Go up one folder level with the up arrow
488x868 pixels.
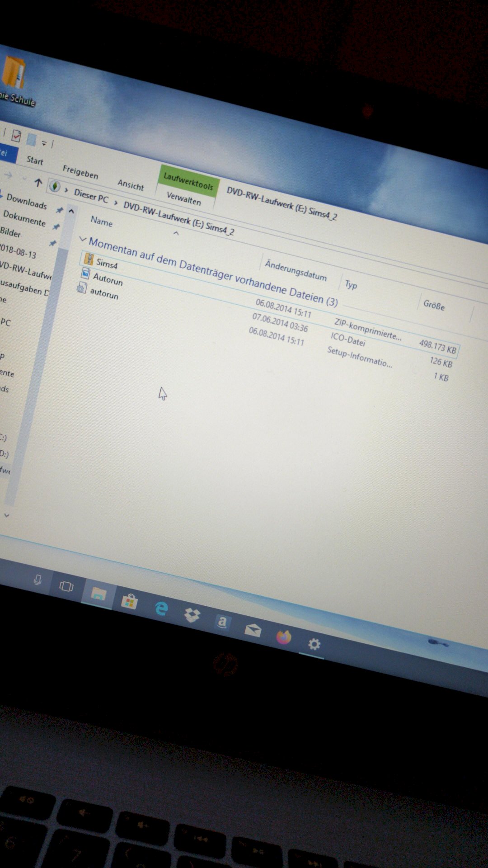pyautogui.click(x=38, y=183)
